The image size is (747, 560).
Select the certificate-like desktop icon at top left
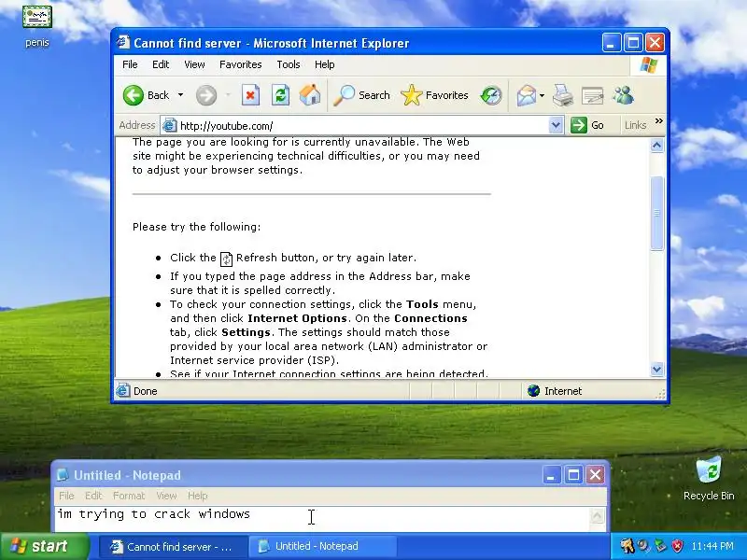pos(37,26)
